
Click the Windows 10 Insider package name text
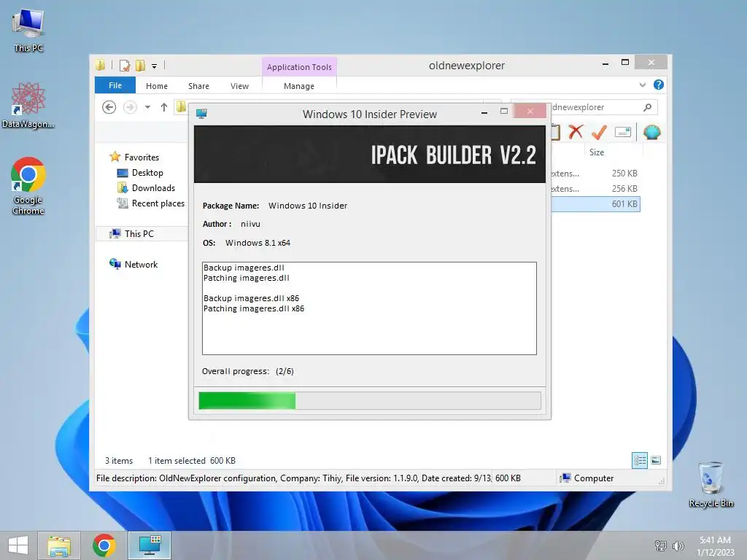[308, 206]
